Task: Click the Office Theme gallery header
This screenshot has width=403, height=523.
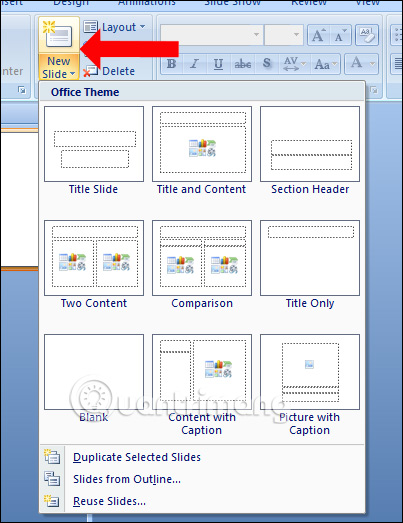Action: coord(202,92)
